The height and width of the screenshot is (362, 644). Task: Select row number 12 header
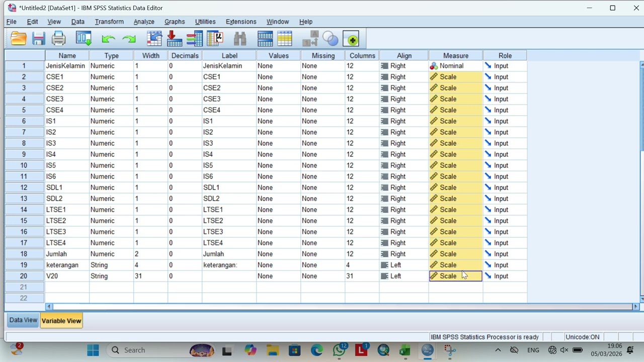click(x=24, y=188)
